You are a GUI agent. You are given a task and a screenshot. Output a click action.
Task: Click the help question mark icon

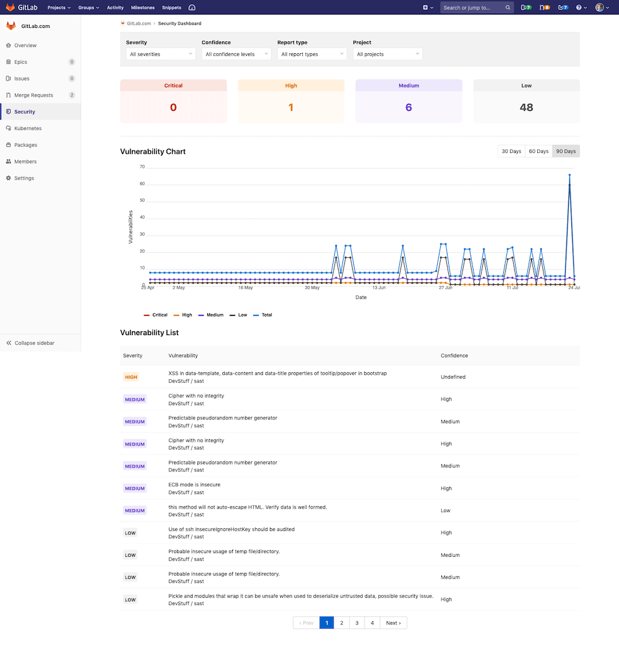579,7
